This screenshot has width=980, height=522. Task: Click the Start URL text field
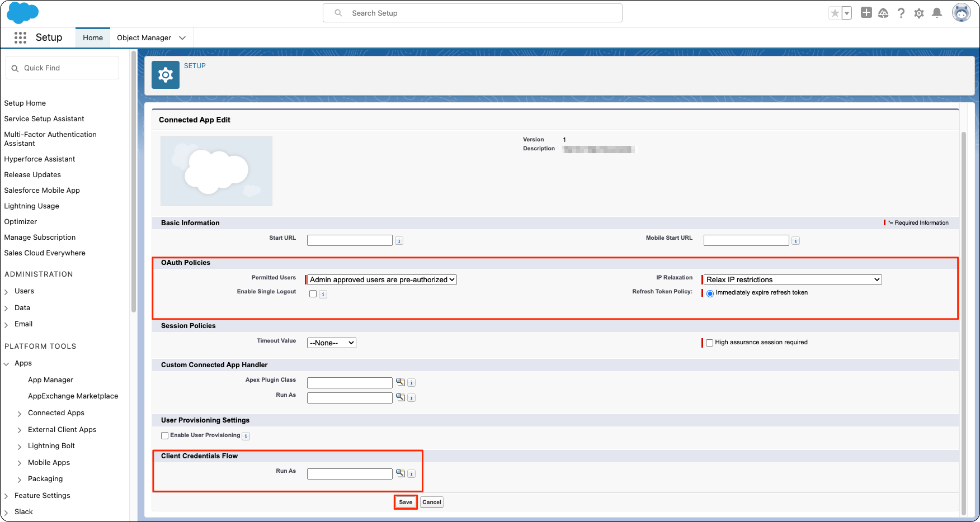click(x=350, y=240)
